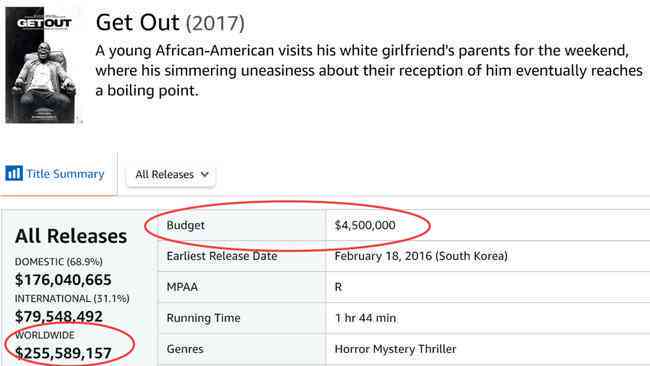Click the All Releases sidebar heading
This screenshot has width=650, height=366.
(71, 236)
